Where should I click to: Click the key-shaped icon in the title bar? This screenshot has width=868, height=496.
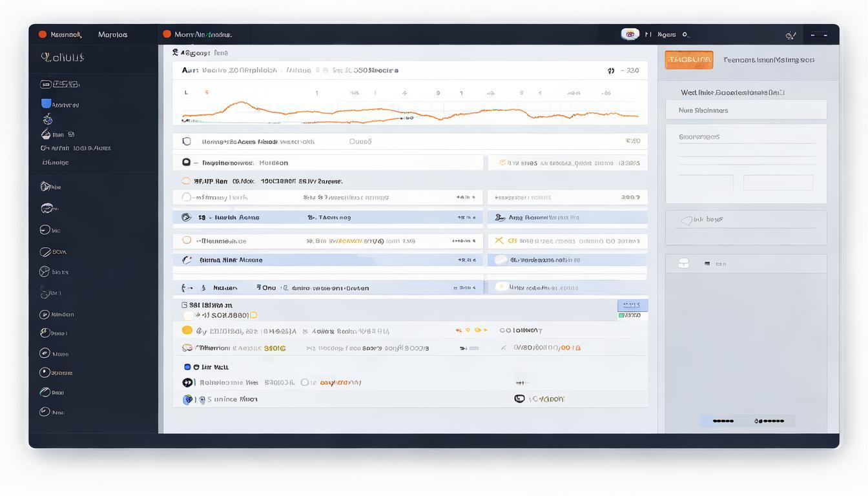coord(790,35)
